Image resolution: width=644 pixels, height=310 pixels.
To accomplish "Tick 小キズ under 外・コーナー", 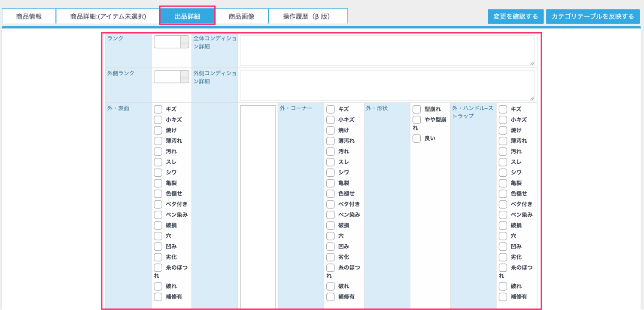I will tap(331, 120).
